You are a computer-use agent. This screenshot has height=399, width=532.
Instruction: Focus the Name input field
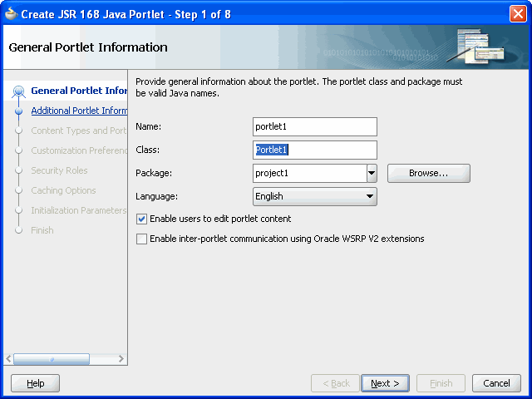(x=315, y=126)
